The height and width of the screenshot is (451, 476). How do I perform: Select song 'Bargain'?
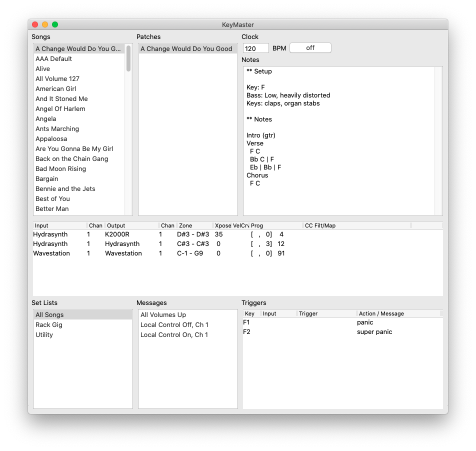click(79, 179)
